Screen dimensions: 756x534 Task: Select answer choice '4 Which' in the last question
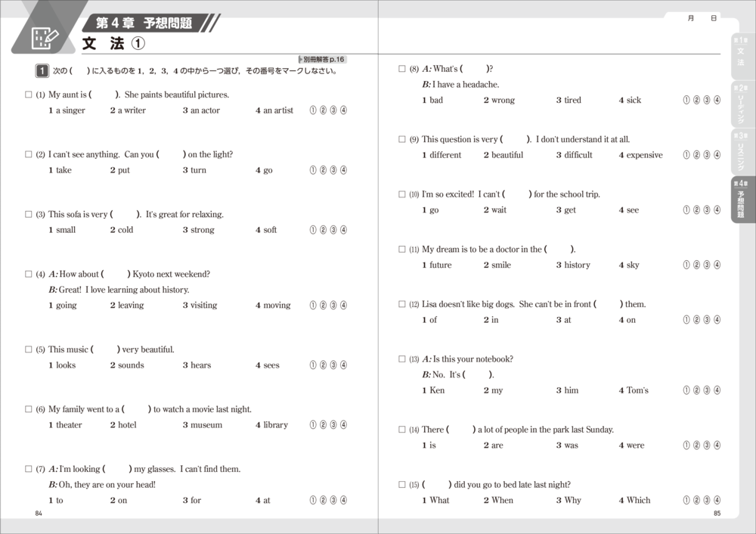634,500
